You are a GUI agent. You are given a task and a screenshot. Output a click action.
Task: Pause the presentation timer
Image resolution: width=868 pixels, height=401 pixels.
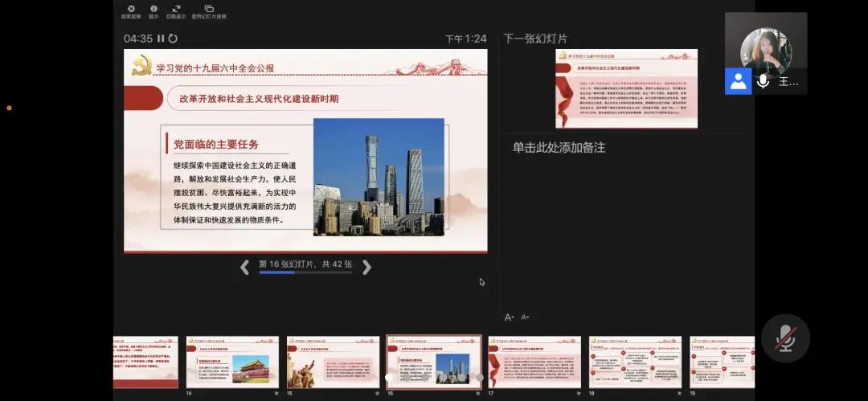[161, 39]
